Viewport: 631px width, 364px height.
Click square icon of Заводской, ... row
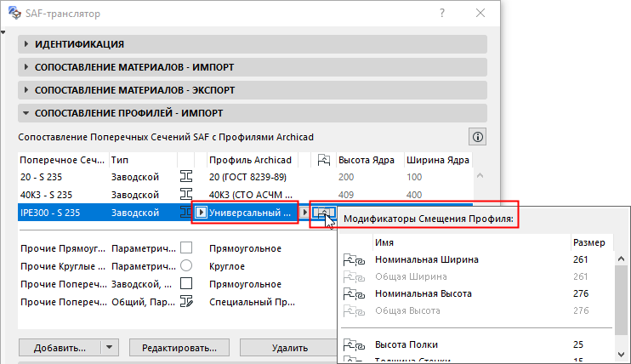pos(186,283)
